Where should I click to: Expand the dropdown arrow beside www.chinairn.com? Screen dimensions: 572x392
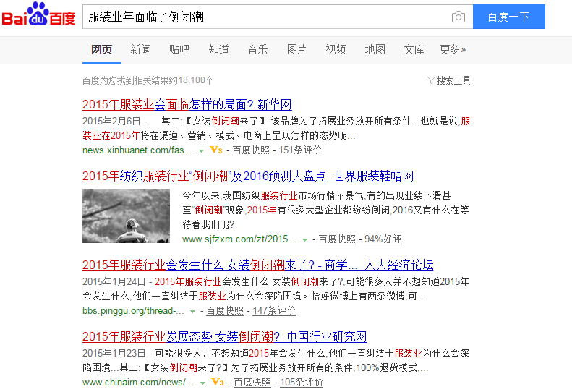click(x=202, y=383)
